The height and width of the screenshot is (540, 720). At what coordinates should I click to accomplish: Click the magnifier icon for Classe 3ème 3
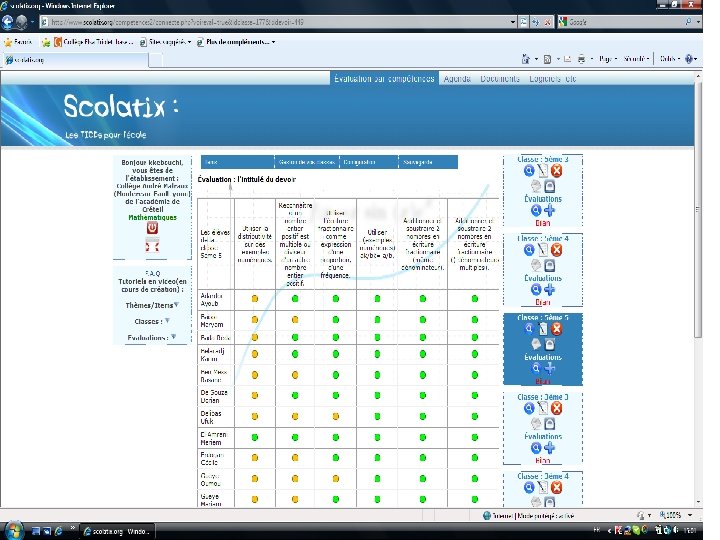(529, 408)
